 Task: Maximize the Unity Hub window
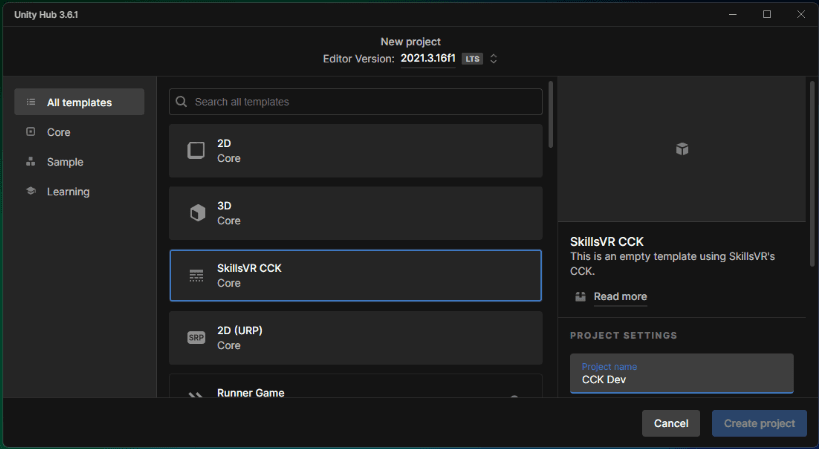[x=767, y=14]
